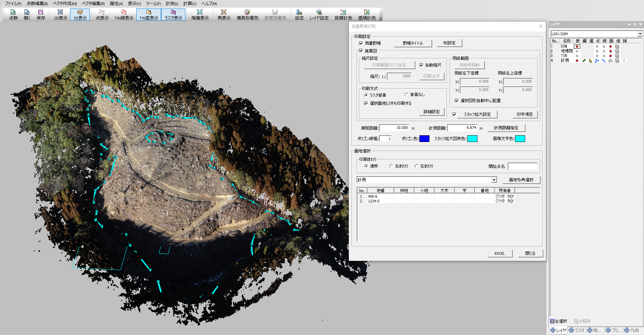Toggle the checkbox beside スタッフ拡大設定
644x335 pixels.
pyautogui.click(x=454, y=114)
